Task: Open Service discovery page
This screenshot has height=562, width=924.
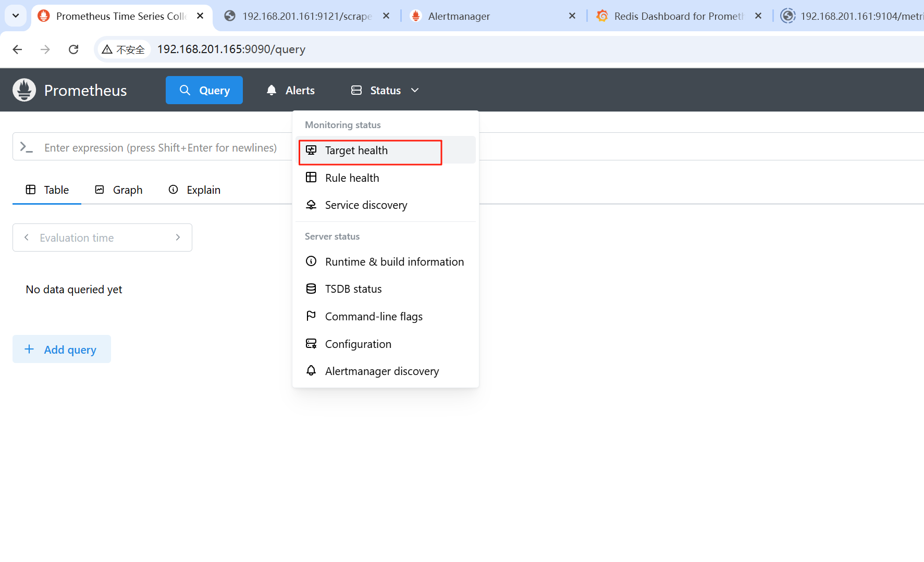Action: (x=386, y=205)
